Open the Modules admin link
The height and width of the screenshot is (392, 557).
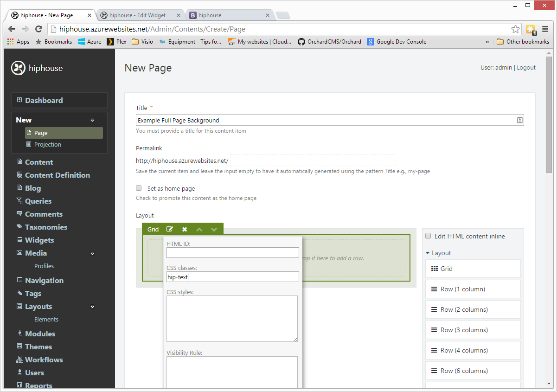click(x=40, y=334)
